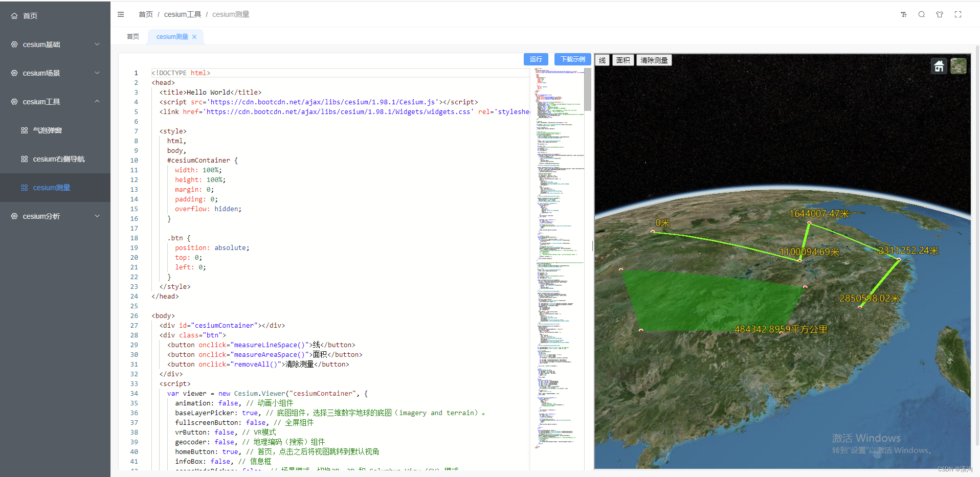The image size is (980, 477).
Task: Click the overflow: hidden code line
Action: pos(208,209)
